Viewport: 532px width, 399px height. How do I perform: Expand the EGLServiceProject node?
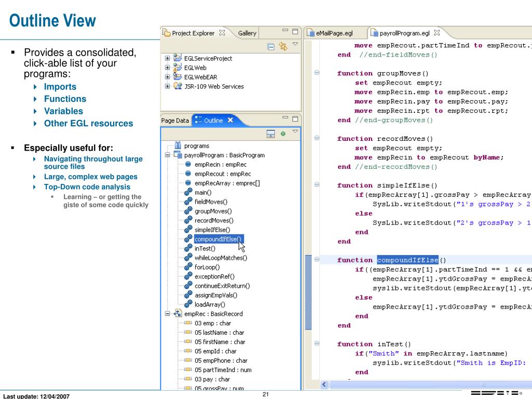pos(167,58)
